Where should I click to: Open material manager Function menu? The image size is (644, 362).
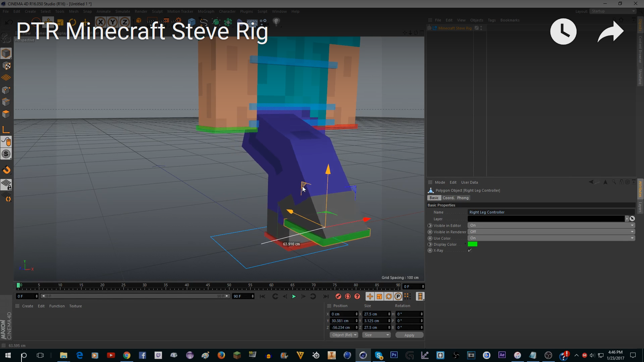click(57, 306)
